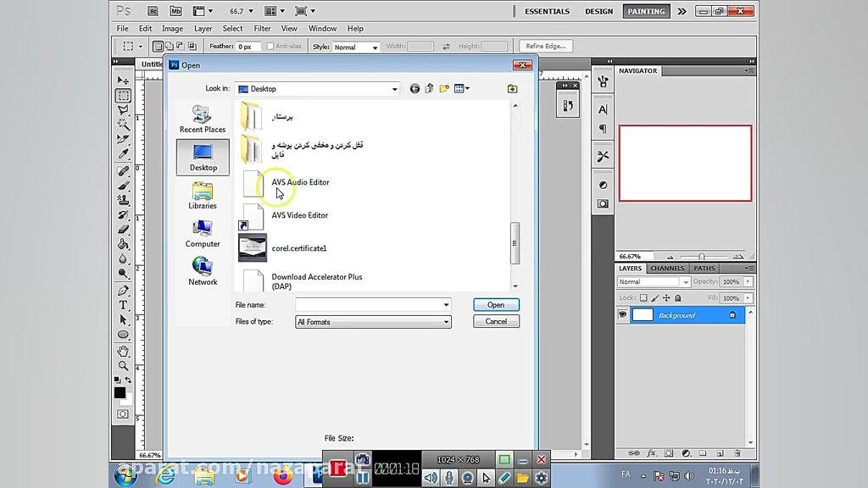Click the Navigator zoom slider
This screenshot has height=488, width=868.
pos(702,257)
